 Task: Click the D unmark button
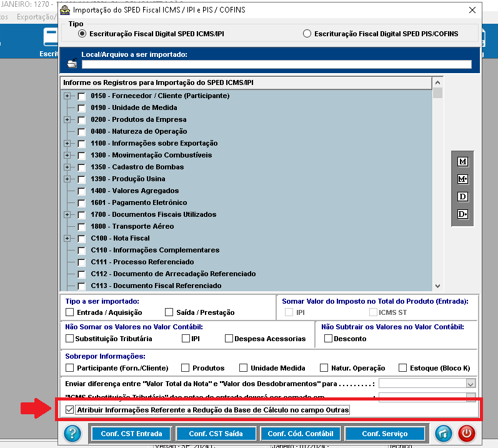[x=462, y=197]
